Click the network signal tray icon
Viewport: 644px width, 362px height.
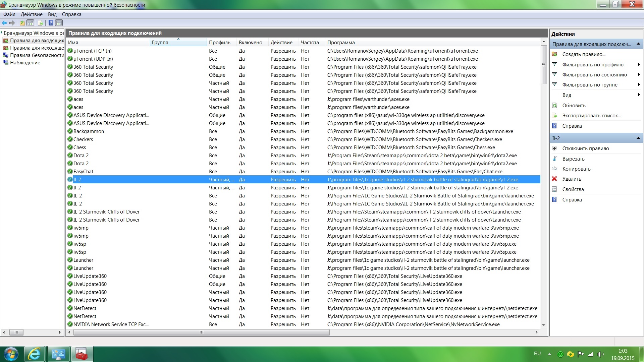pos(591,354)
